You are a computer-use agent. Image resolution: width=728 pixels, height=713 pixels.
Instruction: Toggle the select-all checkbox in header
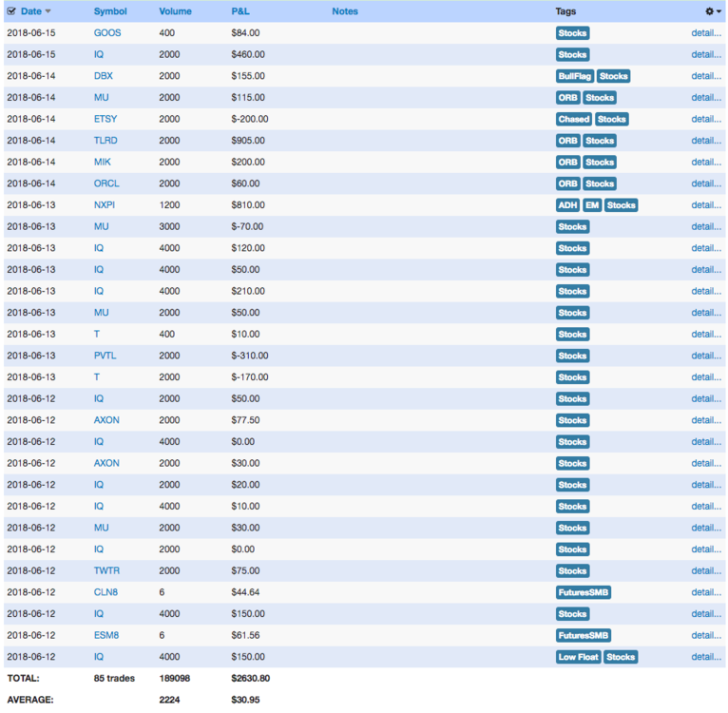11,11
